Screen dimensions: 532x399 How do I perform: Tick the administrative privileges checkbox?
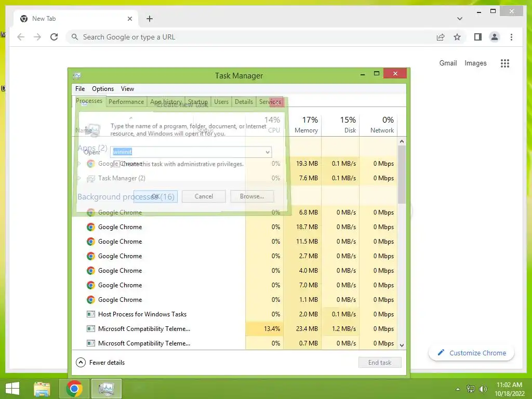[116, 164]
